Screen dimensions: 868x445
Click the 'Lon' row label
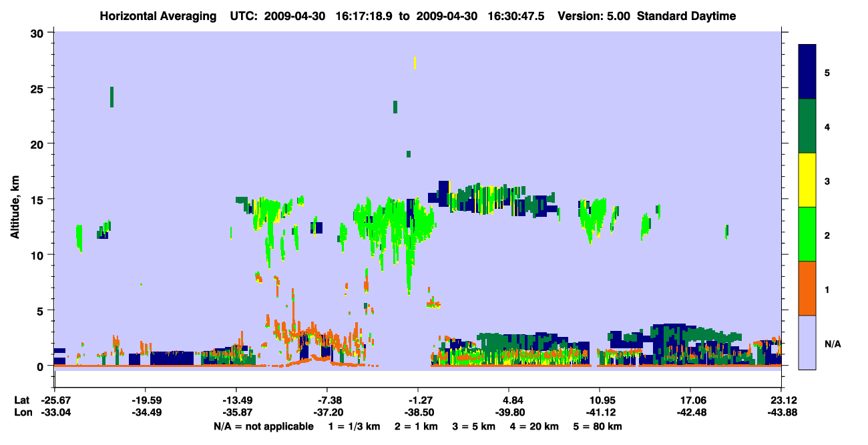(23, 412)
